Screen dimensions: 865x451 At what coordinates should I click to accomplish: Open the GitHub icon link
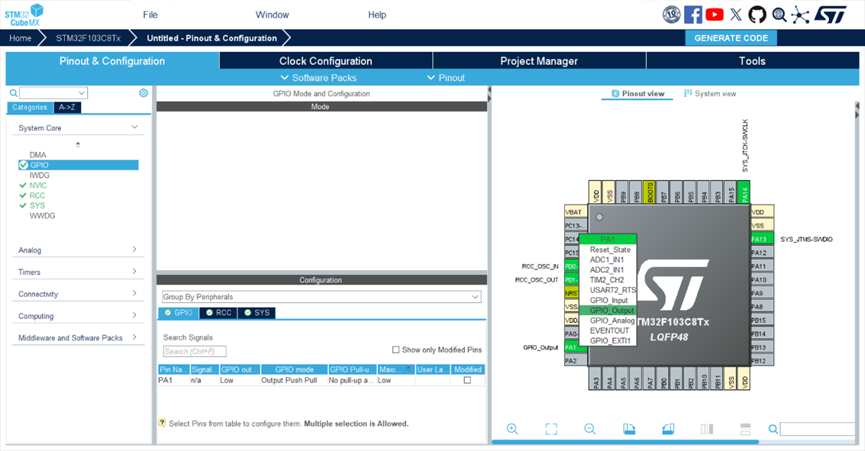click(x=757, y=14)
